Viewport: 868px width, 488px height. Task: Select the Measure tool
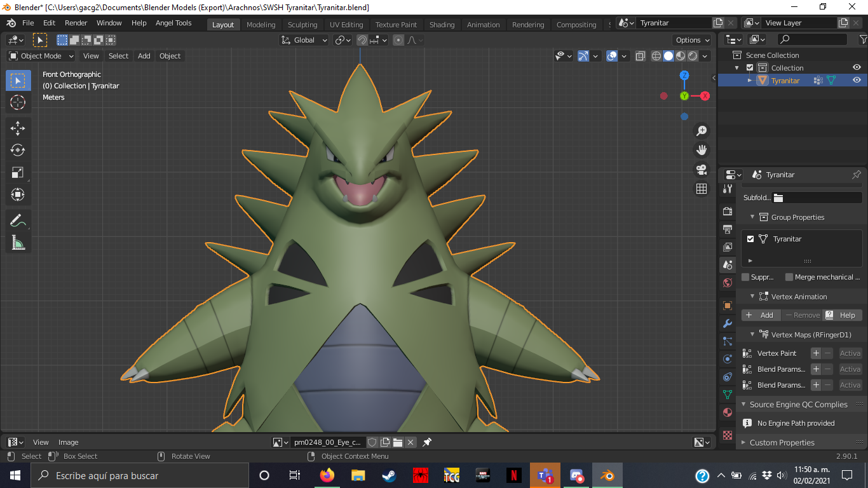18,243
